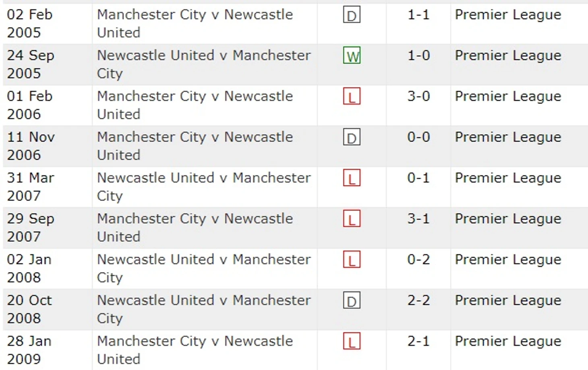The width and height of the screenshot is (588, 370).
Task: Click the L icon for 31 Mar 2007
Action: pos(352,178)
